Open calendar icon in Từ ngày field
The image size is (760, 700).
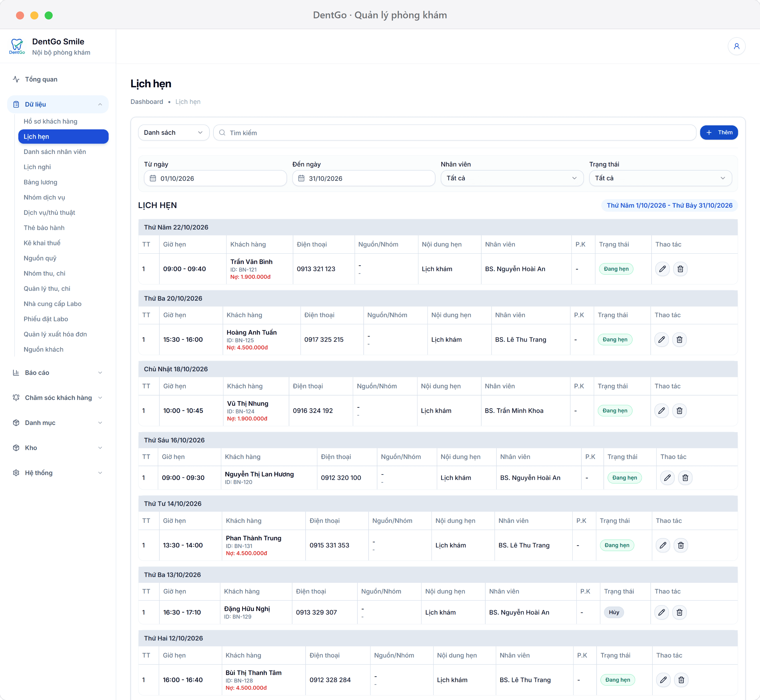[x=153, y=178]
